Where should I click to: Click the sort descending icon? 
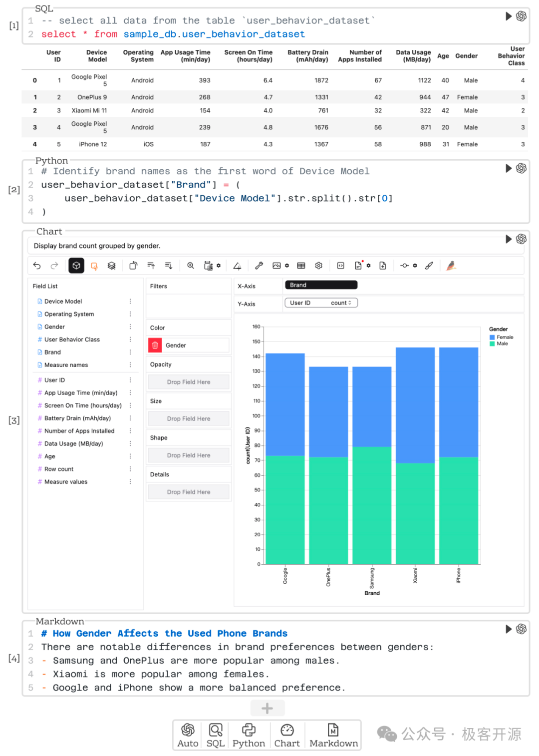pos(169,266)
